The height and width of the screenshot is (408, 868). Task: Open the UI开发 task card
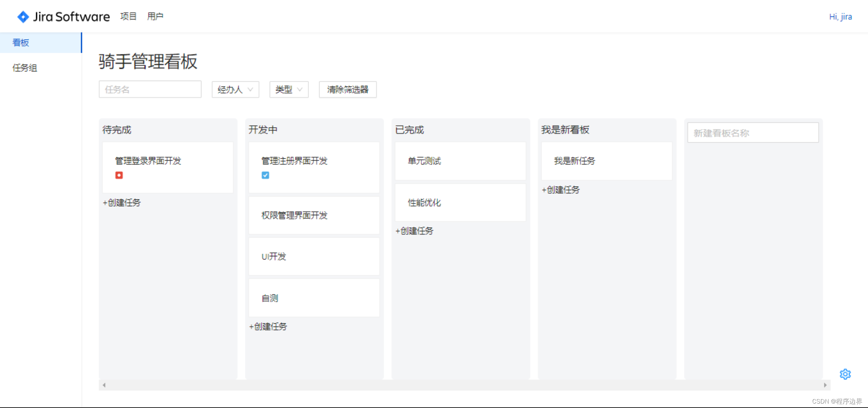(314, 257)
